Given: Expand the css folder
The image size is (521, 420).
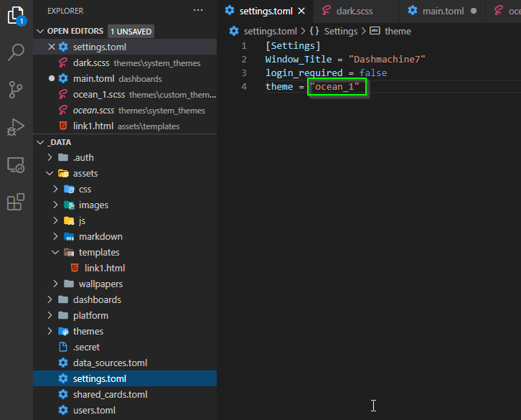Looking at the screenshot, I should coord(55,189).
